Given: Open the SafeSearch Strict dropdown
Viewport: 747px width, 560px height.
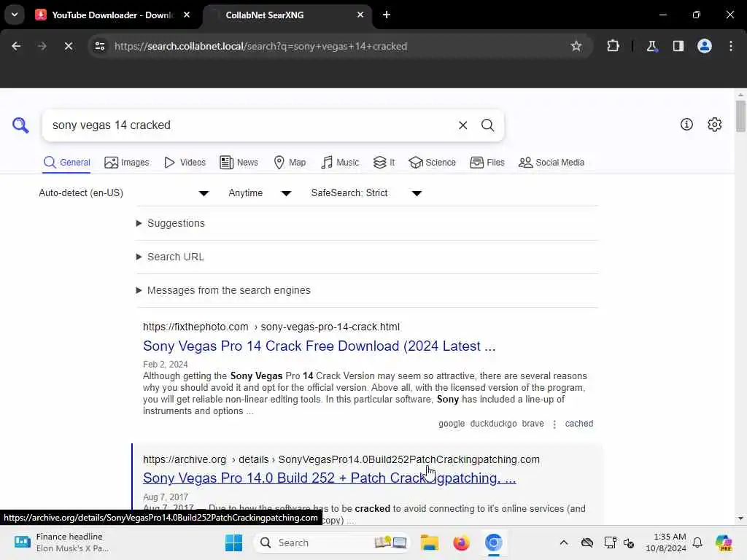Looking at the screenshot, I should [x=366, y=192].
